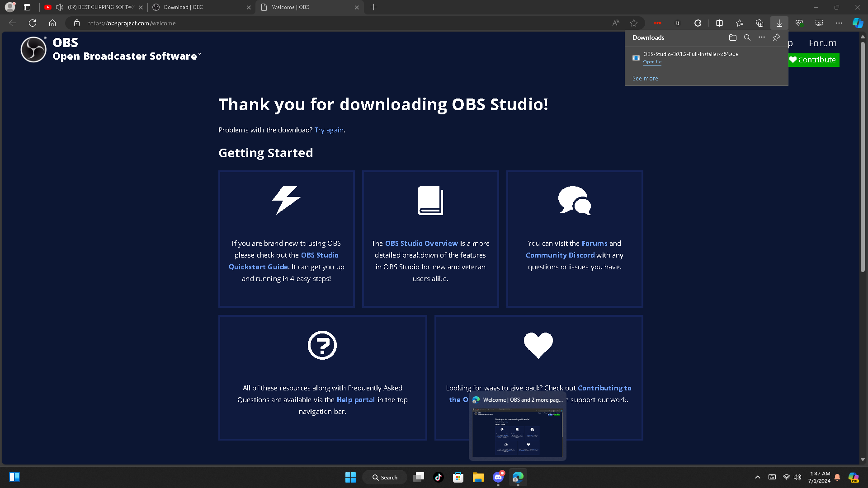This screenshot has height=488, width=868.
Task: Open Edge Settings and more menu
Action: (839, 23)
